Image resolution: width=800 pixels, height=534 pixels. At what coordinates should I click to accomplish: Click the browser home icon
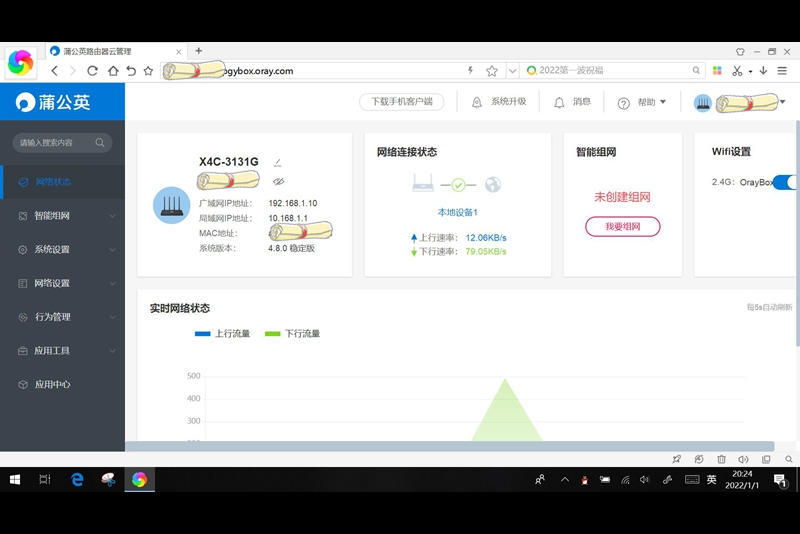113,71
